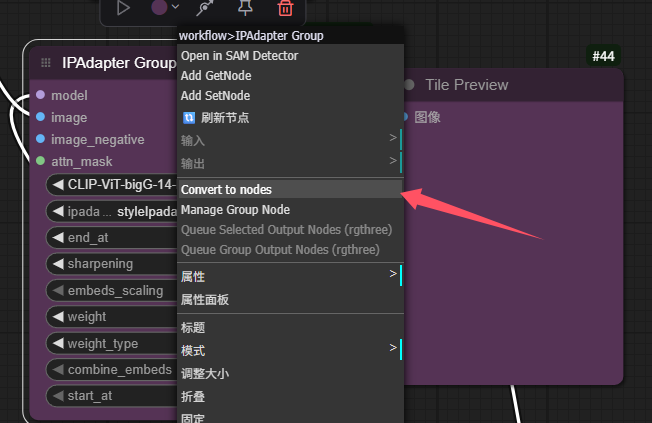Expand the color dropdown chevron
Viewport: 652px width, 423px height.
175,7
